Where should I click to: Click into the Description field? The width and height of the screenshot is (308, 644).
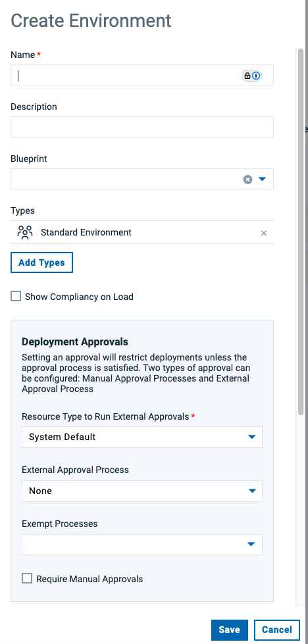click(142, 127)
